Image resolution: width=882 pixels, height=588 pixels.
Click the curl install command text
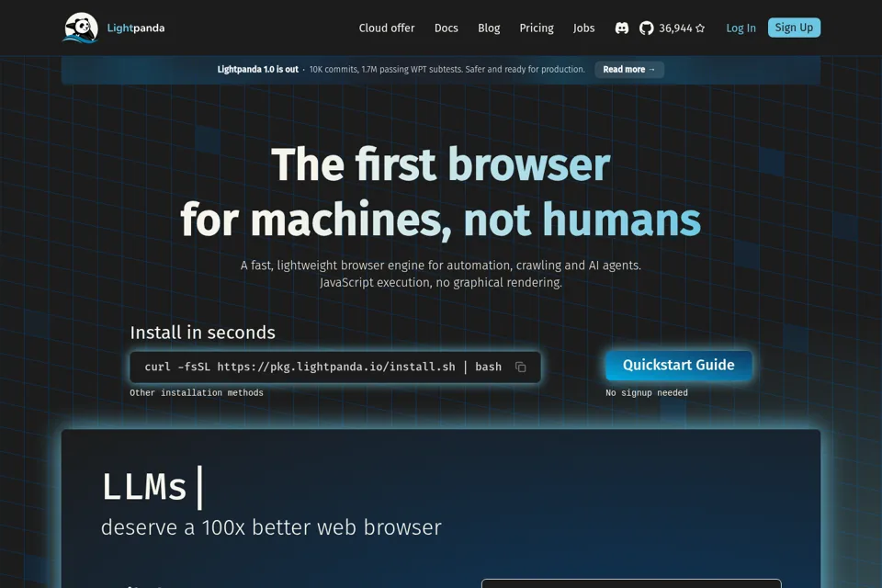[x=322, y=367]
